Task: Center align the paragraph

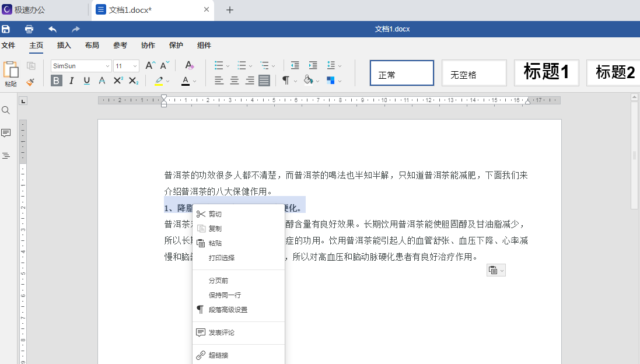Action: pyautogui.click(x=235, y=81)
